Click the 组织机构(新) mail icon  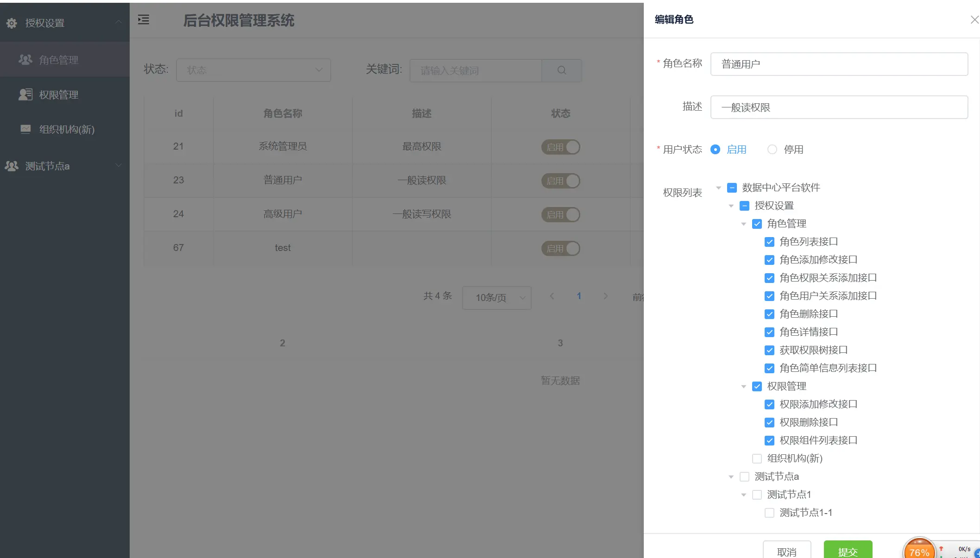coord(25,129)
